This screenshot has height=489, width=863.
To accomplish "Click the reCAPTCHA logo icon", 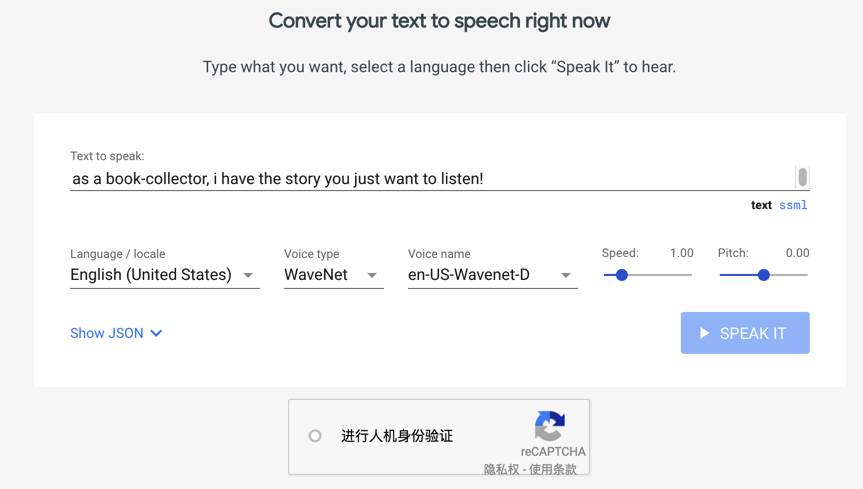I will click(549, 426).
